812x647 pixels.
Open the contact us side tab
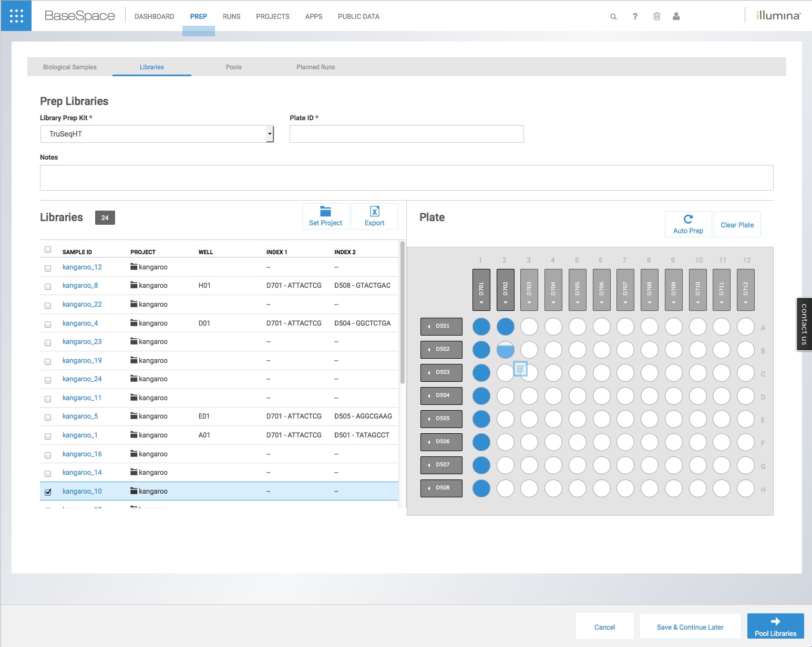[804, 324]
